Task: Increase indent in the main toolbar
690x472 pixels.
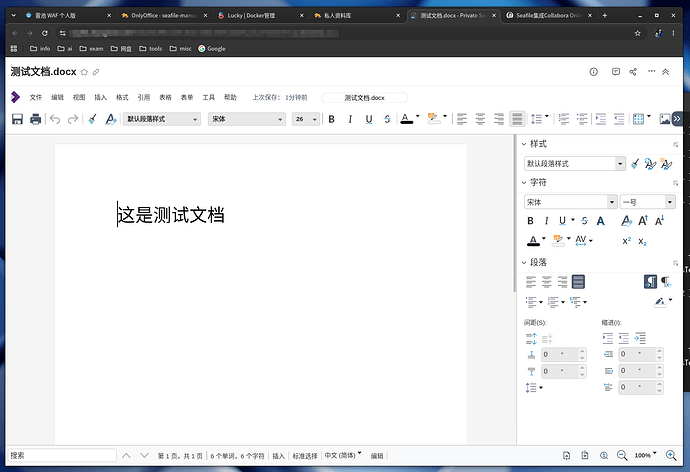Action: (x=601, y=119)
